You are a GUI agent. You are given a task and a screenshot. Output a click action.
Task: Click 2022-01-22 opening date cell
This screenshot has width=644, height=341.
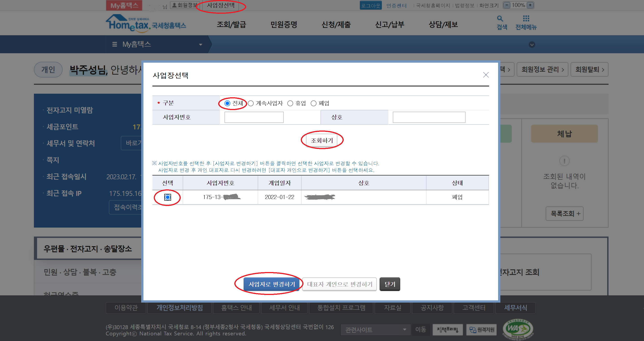pyautogui.click(x=279, y=197)
